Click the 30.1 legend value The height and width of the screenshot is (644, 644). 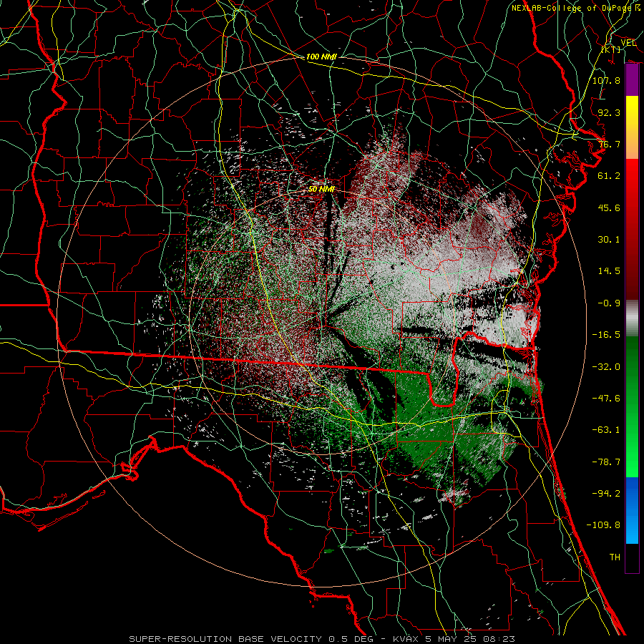click(609, 240)
